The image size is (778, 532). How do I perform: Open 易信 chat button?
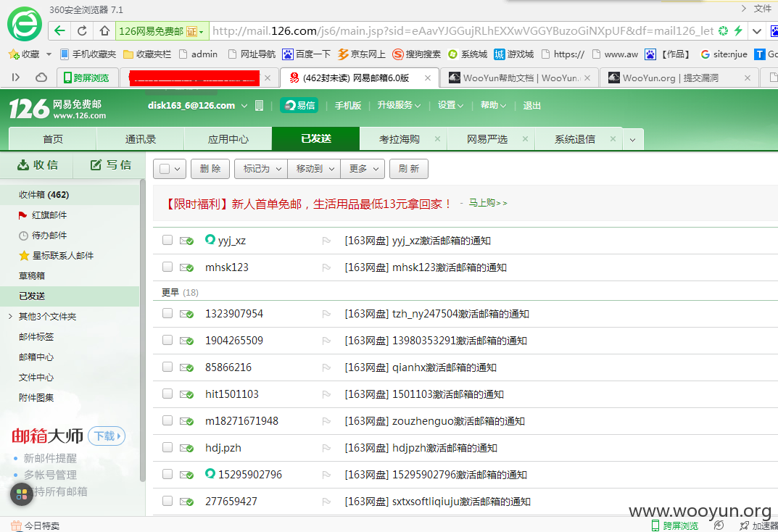[299, 105]
